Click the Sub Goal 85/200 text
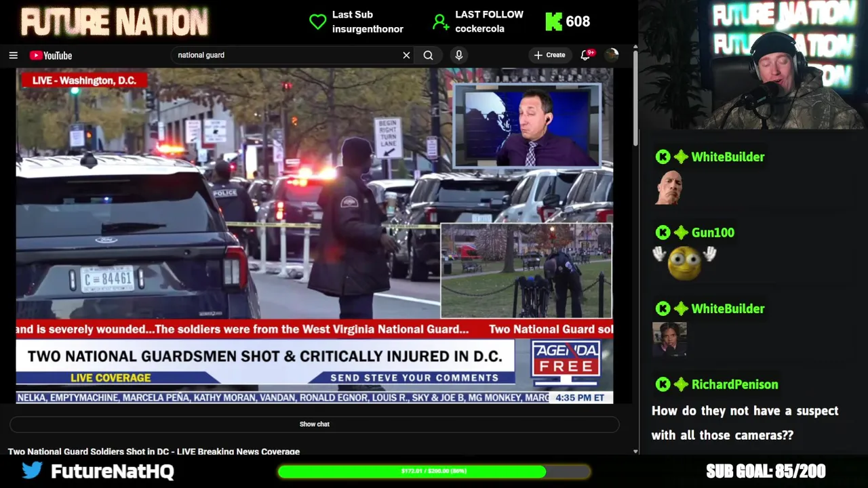 (766, 471)
